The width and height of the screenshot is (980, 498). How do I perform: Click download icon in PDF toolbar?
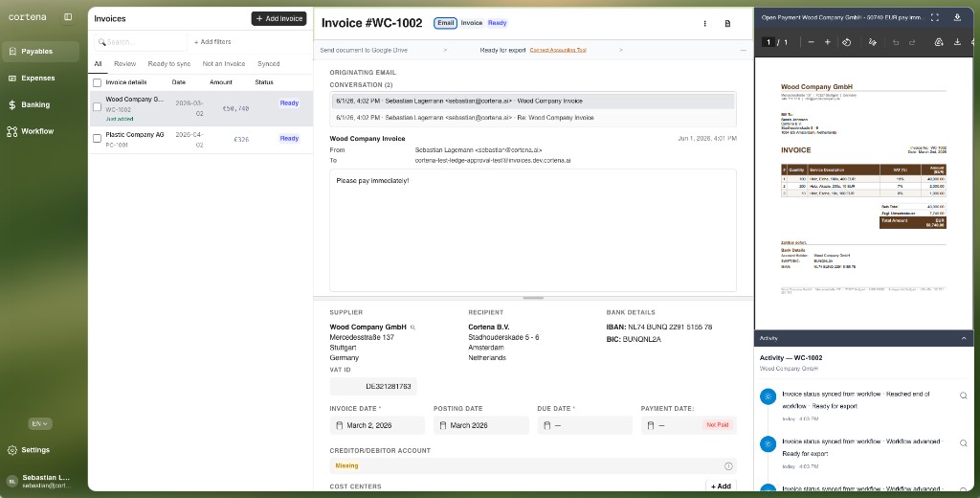(957, 42)
